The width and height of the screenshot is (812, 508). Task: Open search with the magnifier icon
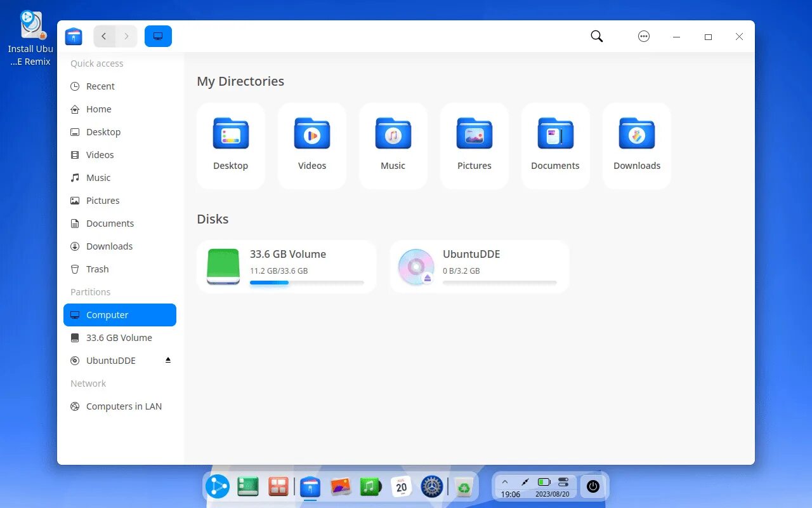pos(597,36)
